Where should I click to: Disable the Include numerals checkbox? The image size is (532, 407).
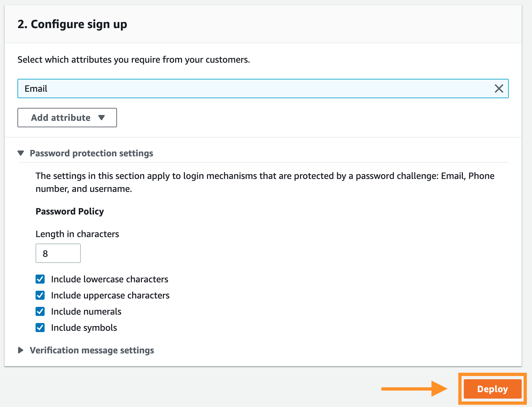tap(40, 311)
